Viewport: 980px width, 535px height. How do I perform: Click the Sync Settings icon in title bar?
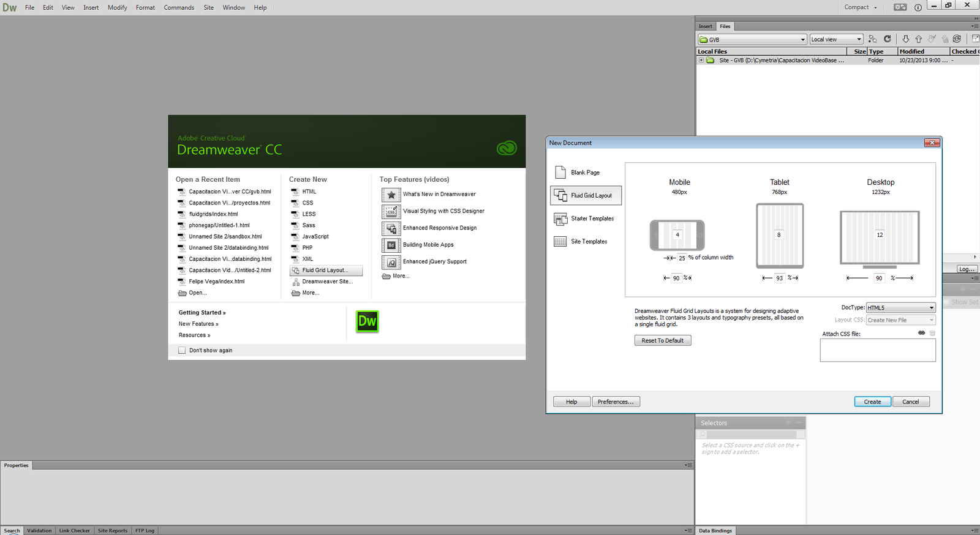point(900,7)
